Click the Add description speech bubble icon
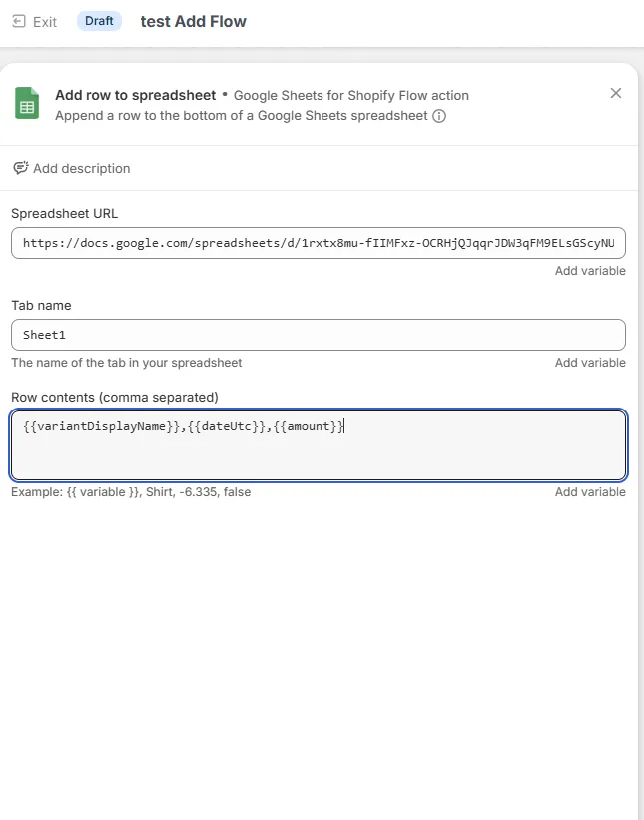The height and width of the screenshot is (820, 644). [20, 168]
